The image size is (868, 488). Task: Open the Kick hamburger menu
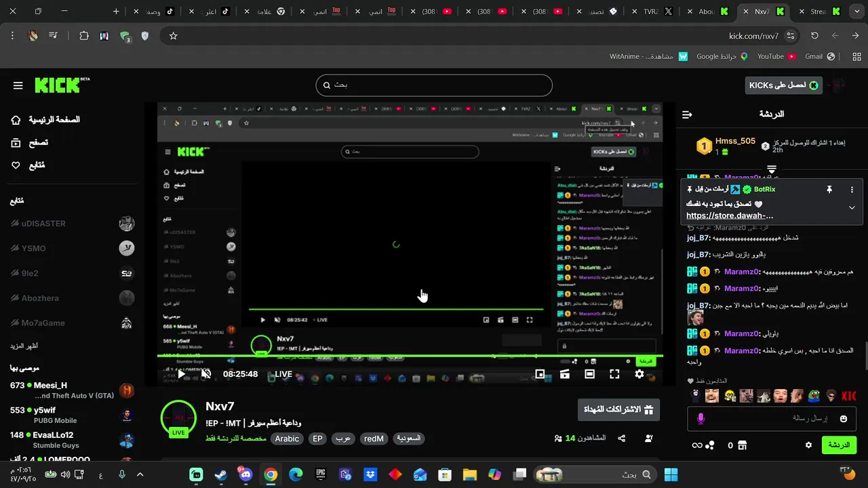18,85
